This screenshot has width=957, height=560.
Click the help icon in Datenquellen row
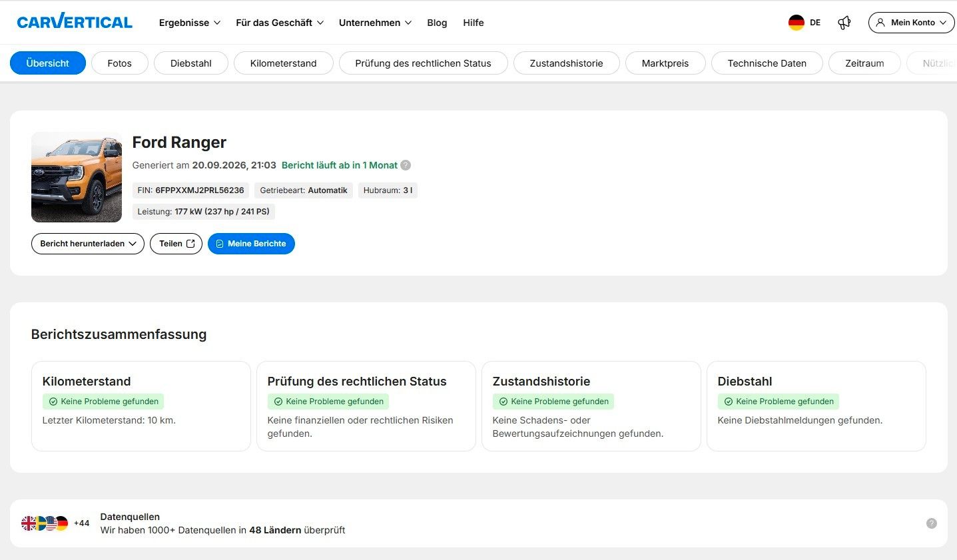pos(932,523)
